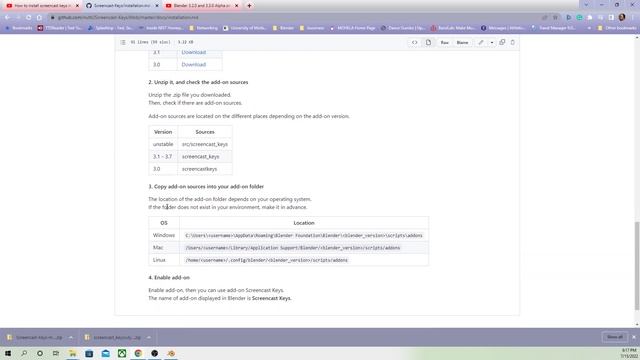The height and width of the screenshot is (360, 640).
Task: Click the page vertical scrollbar thumb
Action: coord(637,265)
